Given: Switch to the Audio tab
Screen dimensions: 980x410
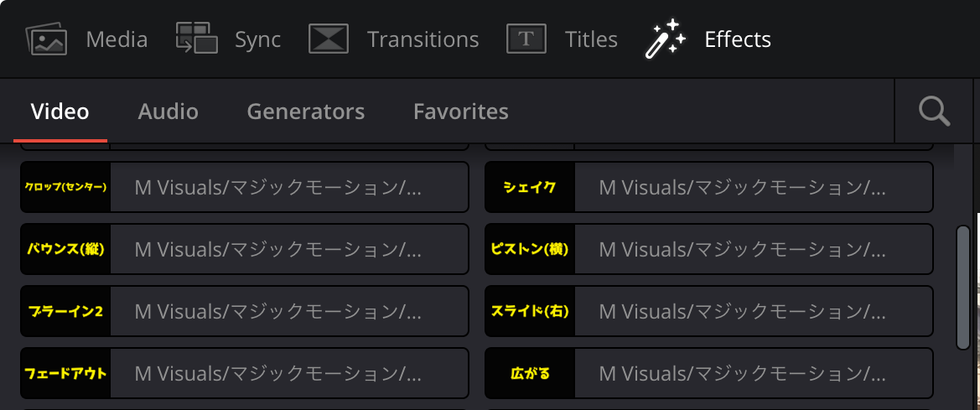Looking at the screenshot, I should click(169, 112).
